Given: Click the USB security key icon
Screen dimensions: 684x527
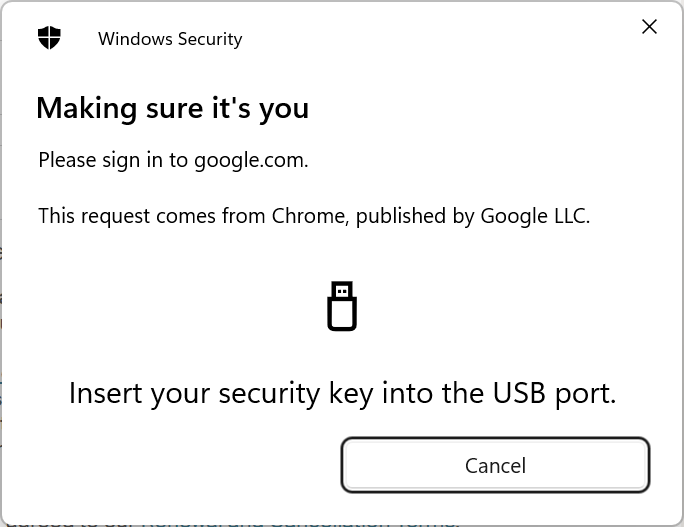Looking at the screenshot, I should tap(342, 306).
